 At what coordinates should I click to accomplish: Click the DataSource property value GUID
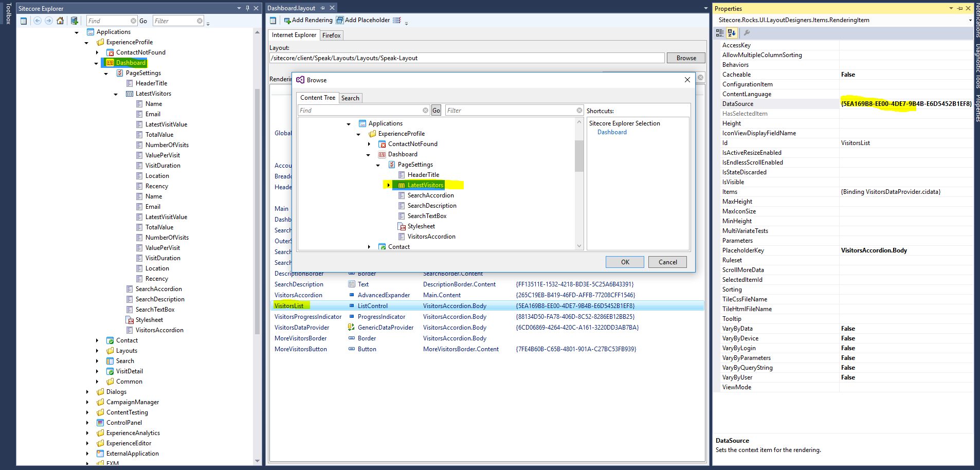tap(906, 104)
